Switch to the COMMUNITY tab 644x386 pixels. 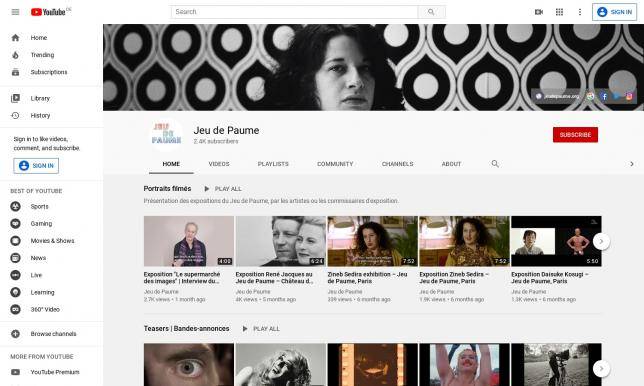(335, 164)
